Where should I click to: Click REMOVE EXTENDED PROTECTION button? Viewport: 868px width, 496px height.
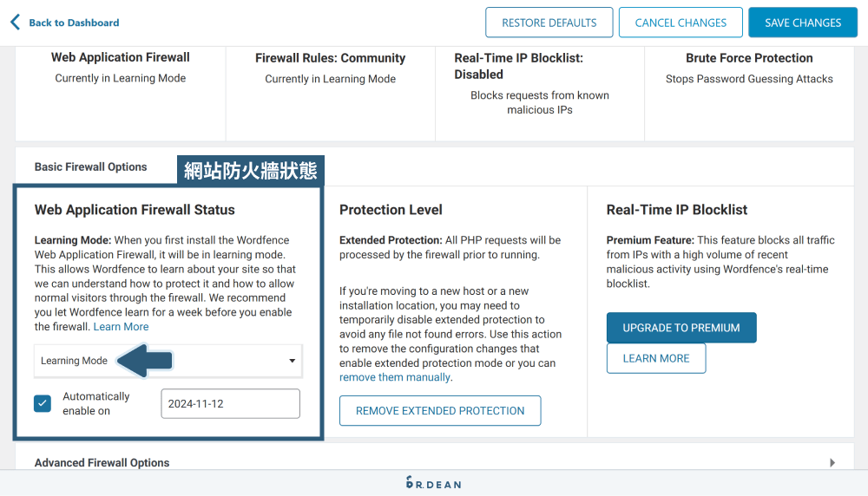pos(440,411)
